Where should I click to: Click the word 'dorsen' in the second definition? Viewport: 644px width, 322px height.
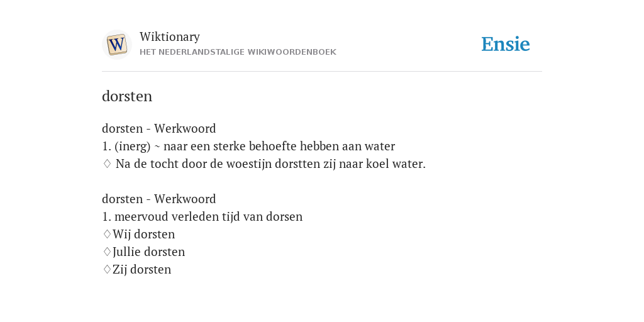284,216
